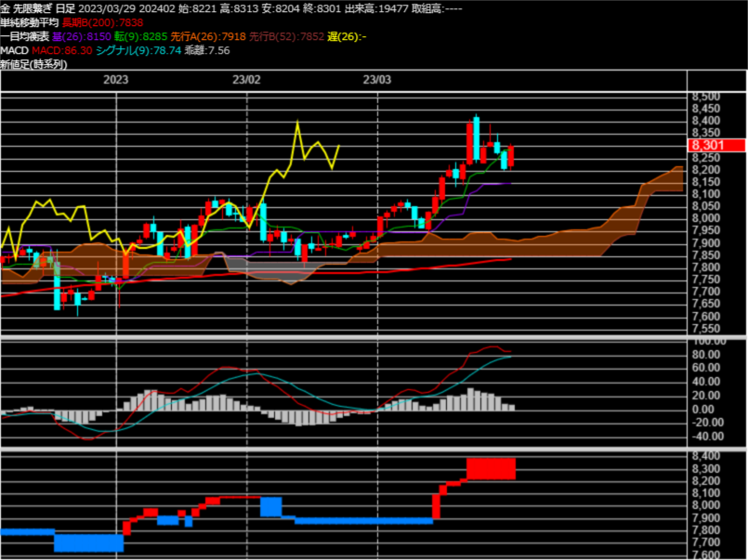
Task: Click the シグナル(9):78.74 signal value
Action: pyautogui.click(x=138, y=50)
